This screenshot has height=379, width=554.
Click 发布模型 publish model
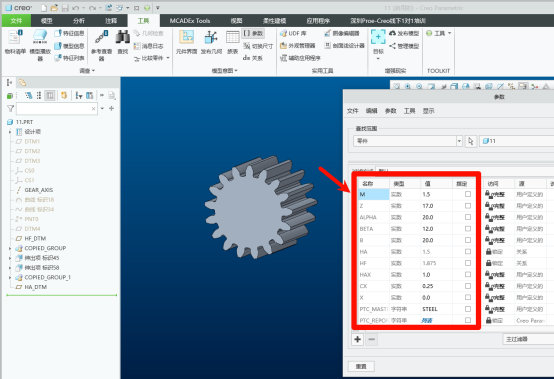click(x=404, y=33)
